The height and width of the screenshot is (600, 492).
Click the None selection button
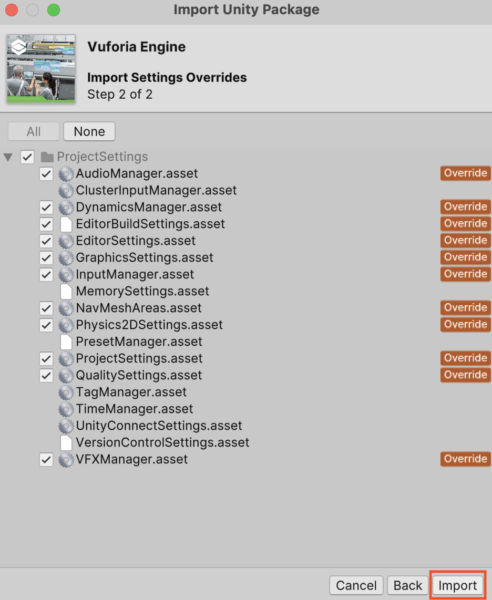pos(89,132)
